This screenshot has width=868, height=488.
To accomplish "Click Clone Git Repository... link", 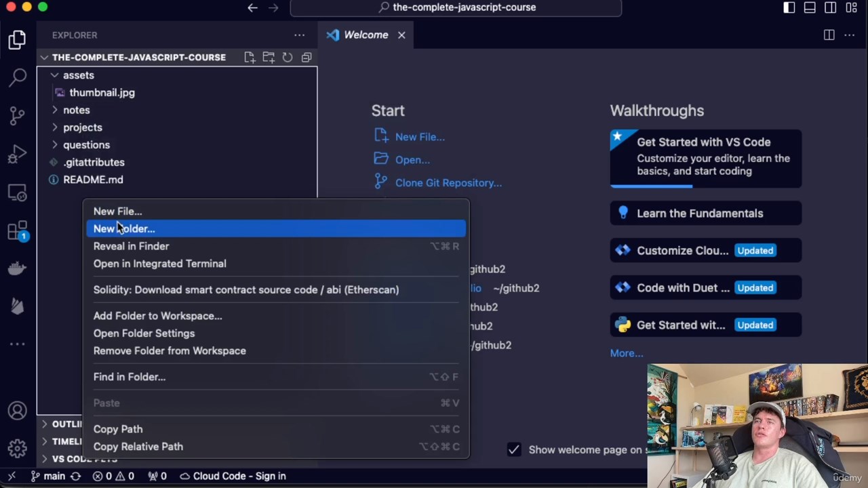I will [448, 183].
